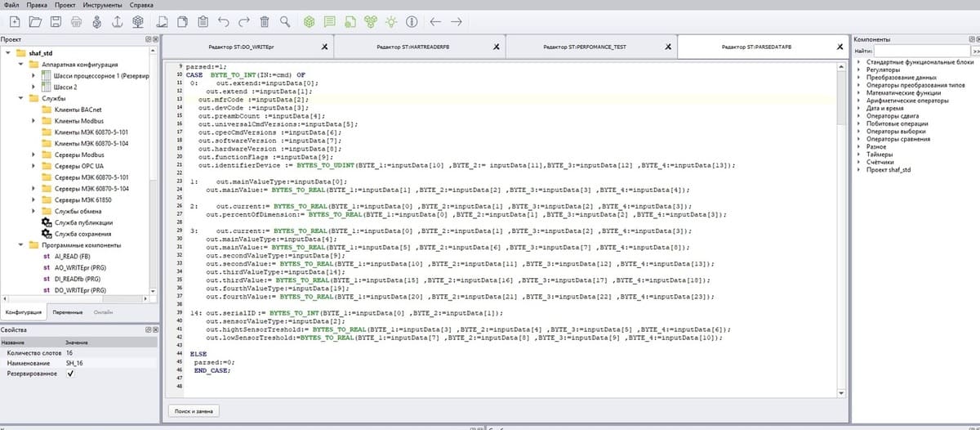Click the Open folder toolbar icon
Image resolution: width=980 pixels, height=430 pixels.
tap(35, 21)
